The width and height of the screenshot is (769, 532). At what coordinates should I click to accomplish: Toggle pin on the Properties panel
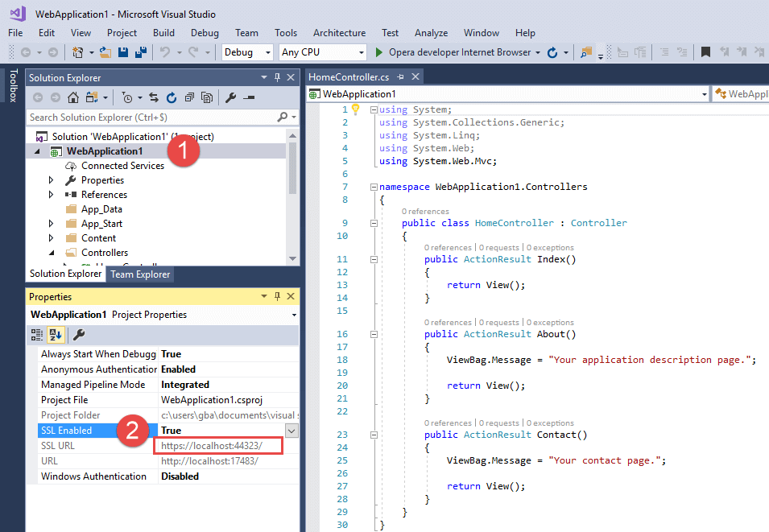click(278, 296)
